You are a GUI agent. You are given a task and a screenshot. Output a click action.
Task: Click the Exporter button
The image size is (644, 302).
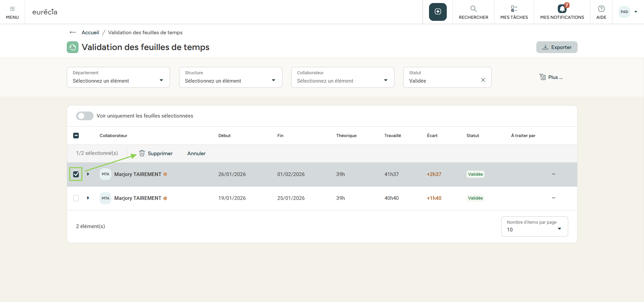coord(556,47)
